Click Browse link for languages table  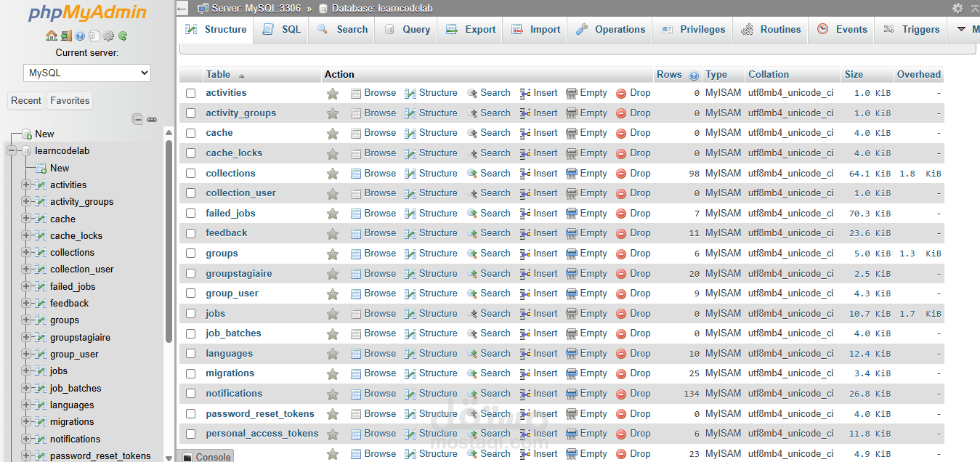373,354
